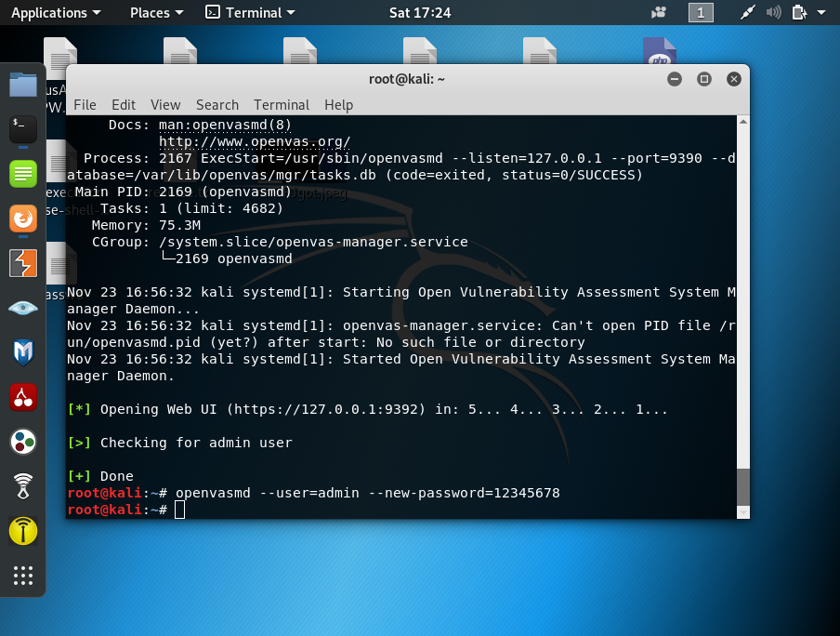Expand the system menu arrow

(821, 12)
